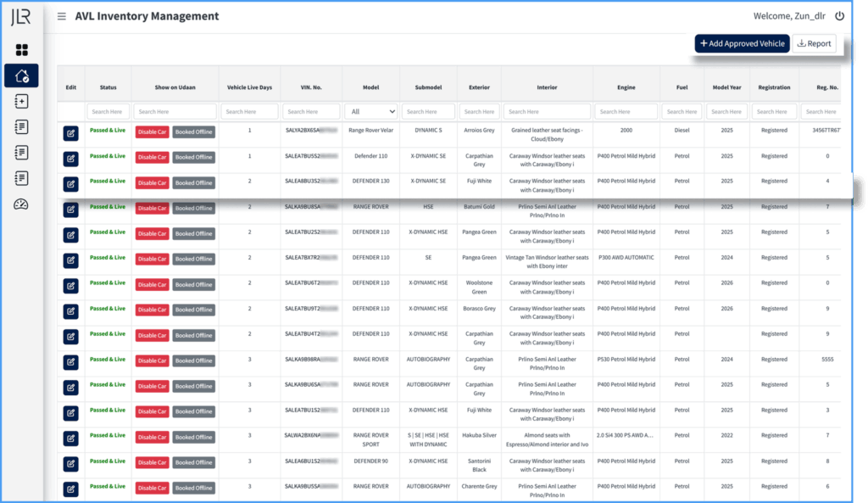
Task: Open the speedometer gauge sidebar icon
Action: click(22, 204)
